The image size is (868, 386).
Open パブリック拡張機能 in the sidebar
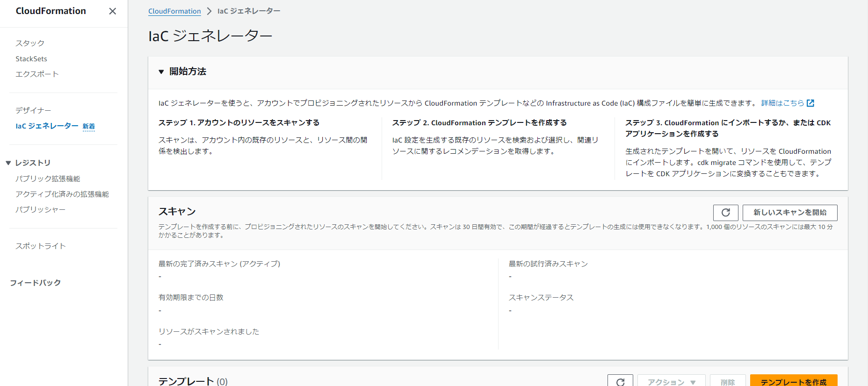coord(48,179)
